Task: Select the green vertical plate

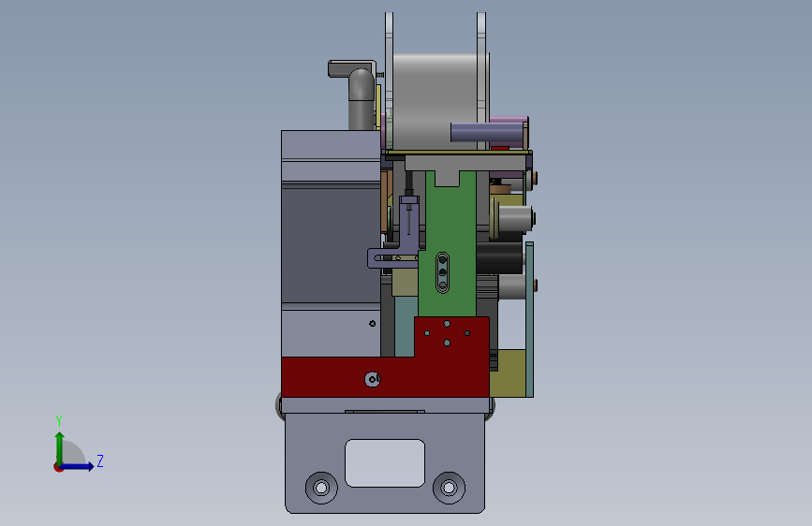Action: 449,243
